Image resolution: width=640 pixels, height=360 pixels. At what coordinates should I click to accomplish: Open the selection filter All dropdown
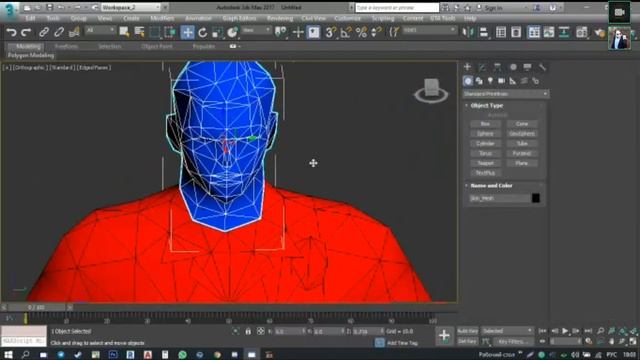coord(100,30)
